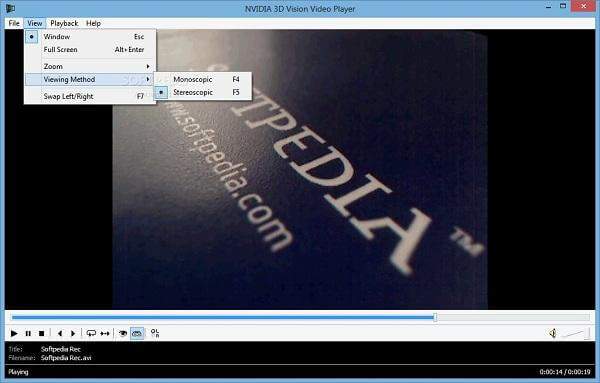Adjust the volume slider
Image resolution: width=600 pixels, height=383 pixels.
(x=576, y=334)
